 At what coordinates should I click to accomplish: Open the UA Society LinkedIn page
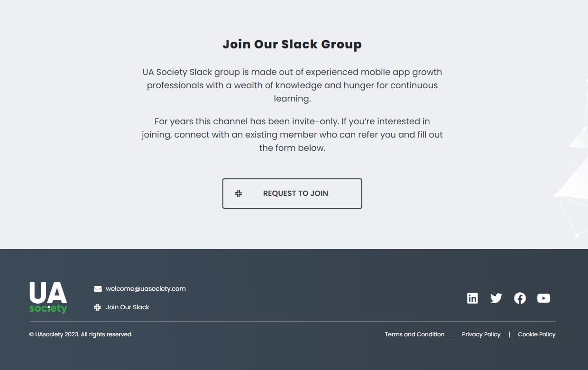point(472,298)
